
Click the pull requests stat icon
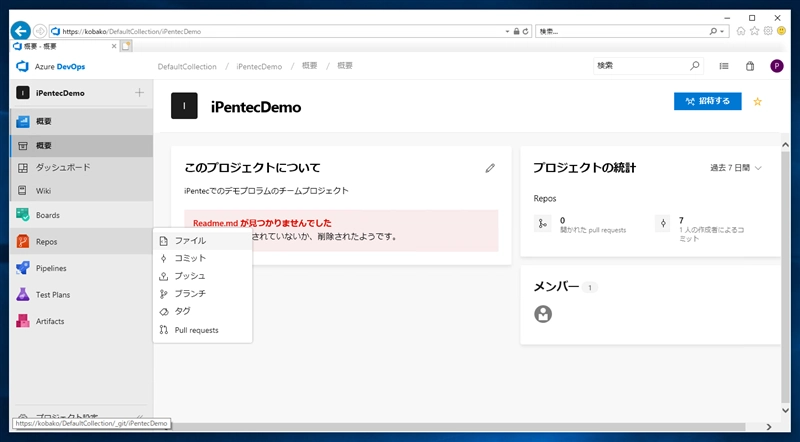(542, 224)
